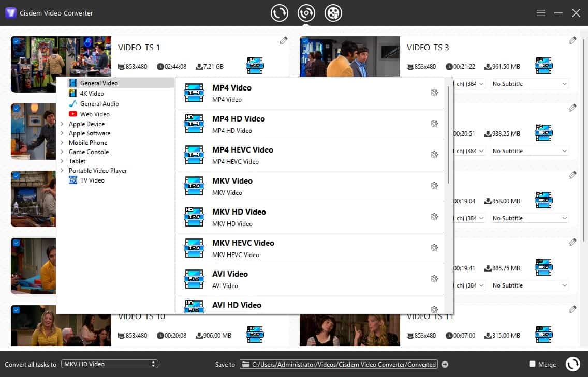The width and height of the screenshot is (588, 377).
Task: Uncheck the VIDEO TS 10 thumbnail checkbox
Action: point(17,310)
